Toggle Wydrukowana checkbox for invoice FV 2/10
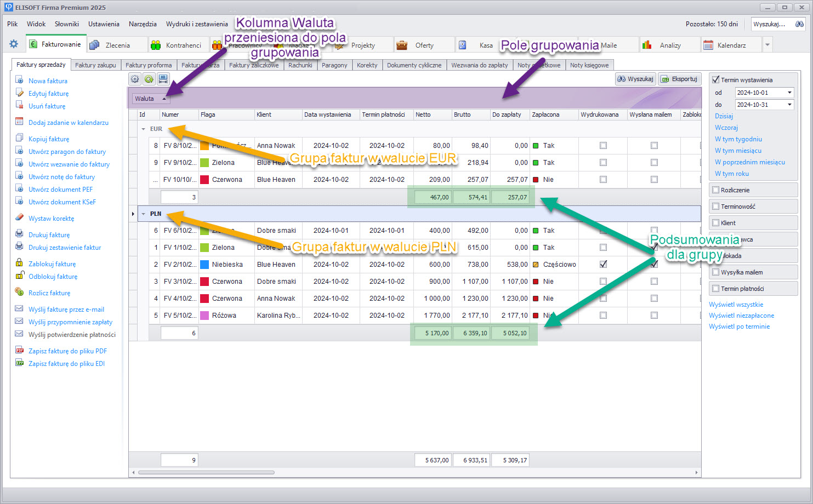Image resolution: width=813 pixels, height=504 pixels. pyautogui.click(x=603, y=264)
